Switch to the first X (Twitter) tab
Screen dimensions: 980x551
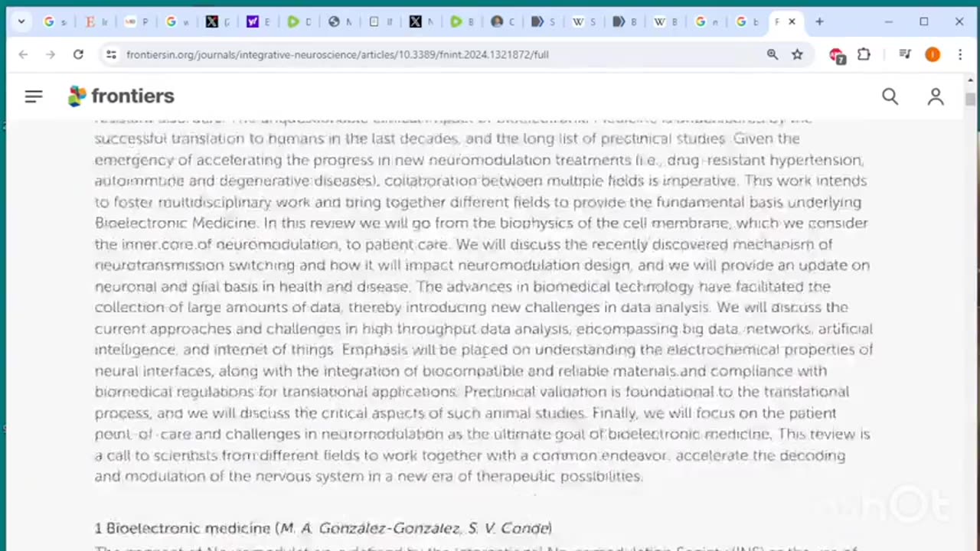point(217,21)
